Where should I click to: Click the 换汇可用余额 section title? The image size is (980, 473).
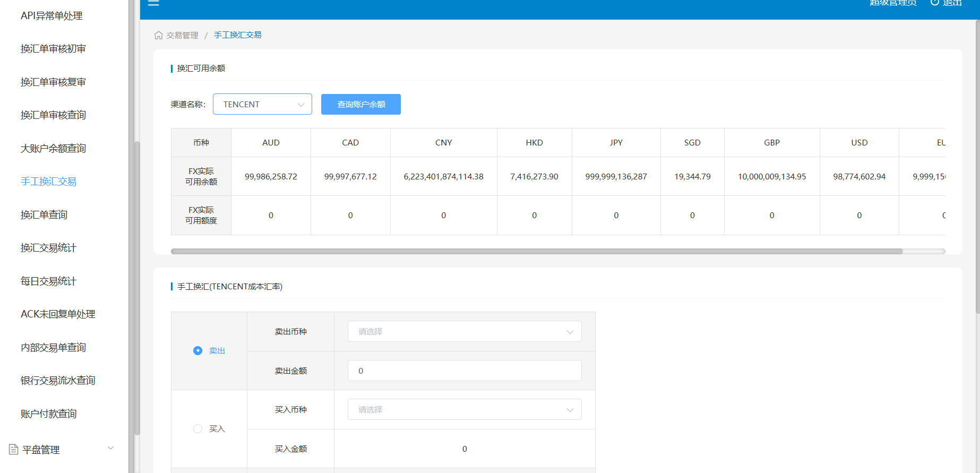tap(201, 68)
